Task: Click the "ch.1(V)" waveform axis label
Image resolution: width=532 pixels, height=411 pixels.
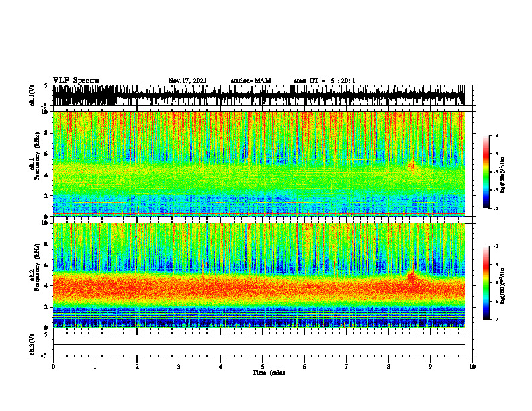Action: coord(32,95)
